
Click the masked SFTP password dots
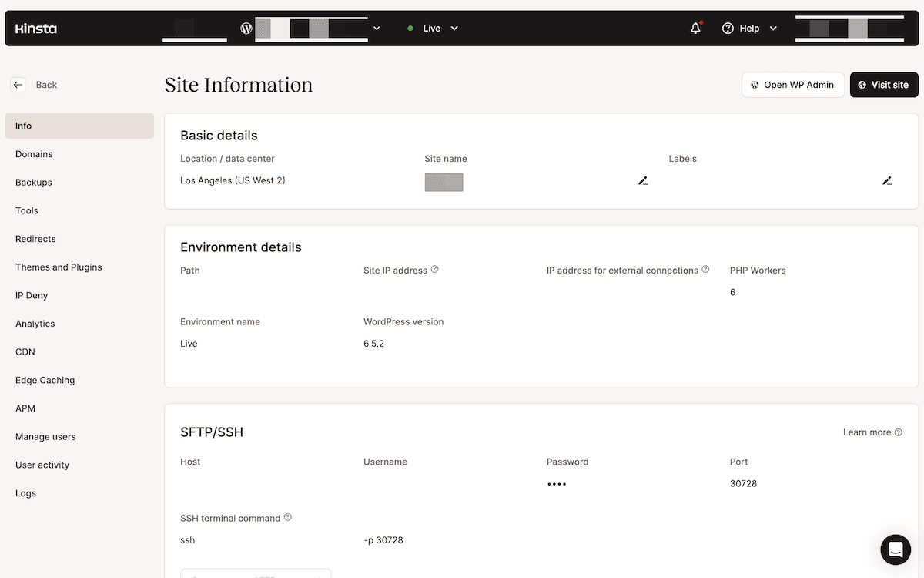pyautogui.click(x=557, y=484)
